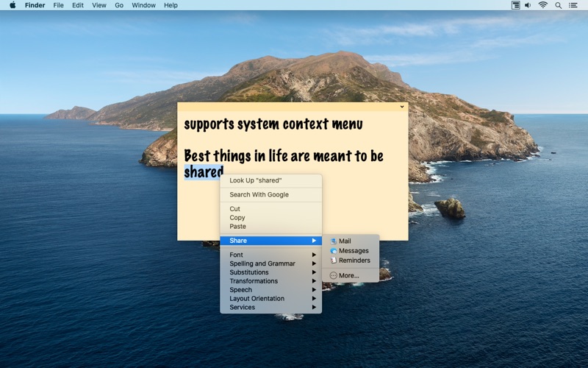Open the Apple menu
The image size is (588, 368).
(12, 5)
